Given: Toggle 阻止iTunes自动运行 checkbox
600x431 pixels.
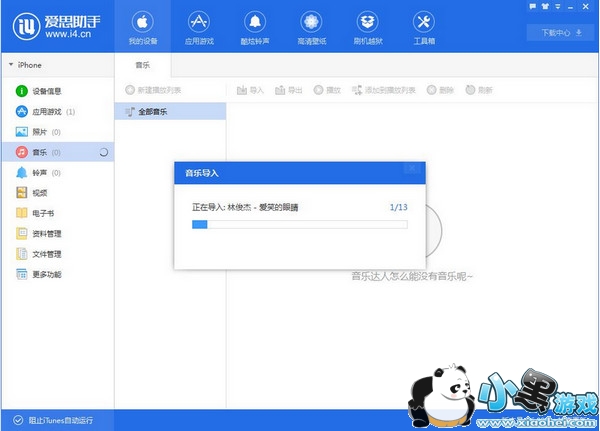Looking at the screenshot, I should tap(18, 420).
